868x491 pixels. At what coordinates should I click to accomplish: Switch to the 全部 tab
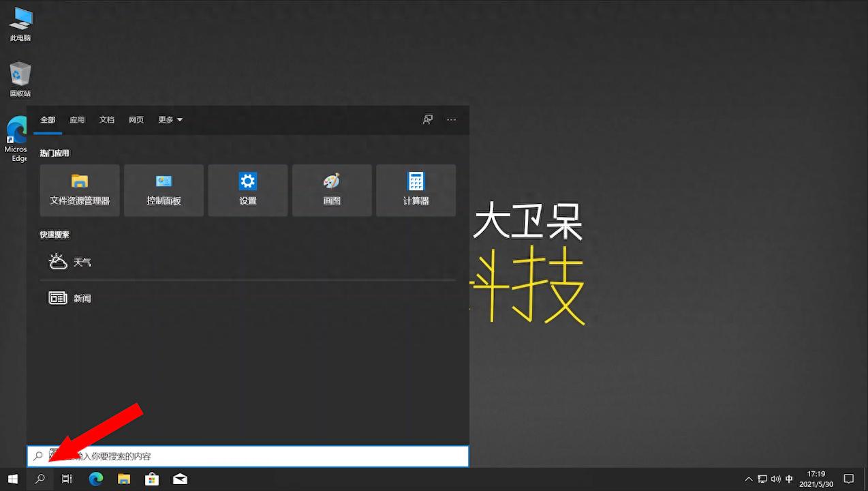48,119
